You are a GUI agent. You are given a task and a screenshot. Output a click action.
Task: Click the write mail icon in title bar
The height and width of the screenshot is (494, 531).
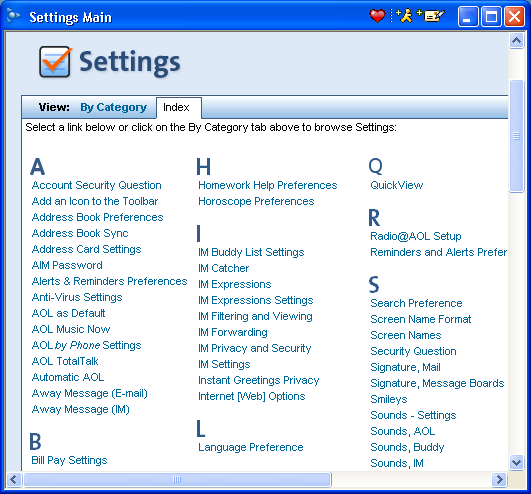(x=430, y=16)
